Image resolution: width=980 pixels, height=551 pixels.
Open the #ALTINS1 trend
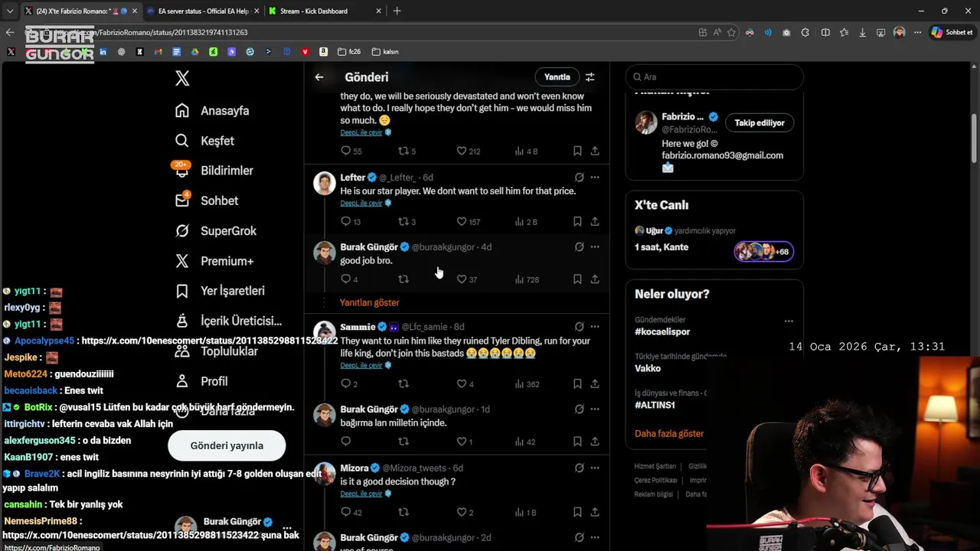[x=655, y=405]
